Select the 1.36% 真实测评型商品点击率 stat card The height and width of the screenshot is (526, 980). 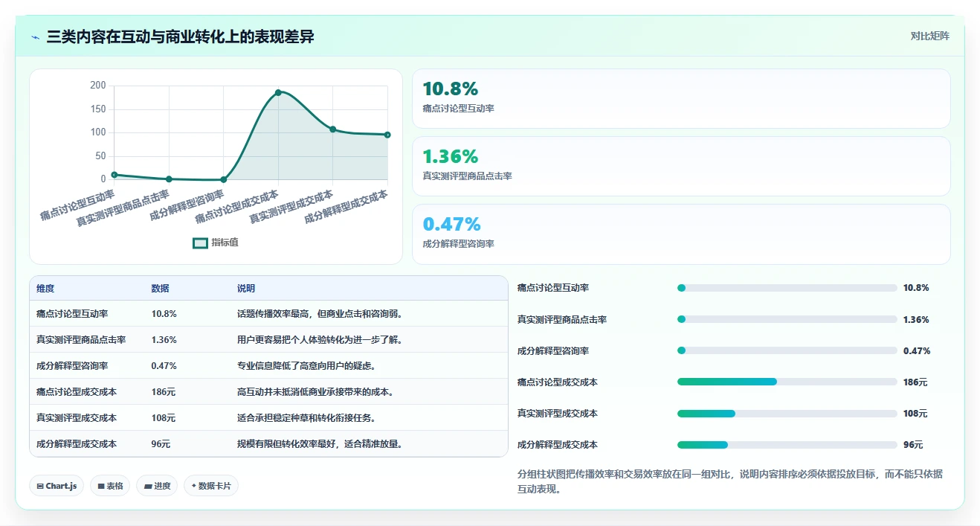click(x=681, y=166)
